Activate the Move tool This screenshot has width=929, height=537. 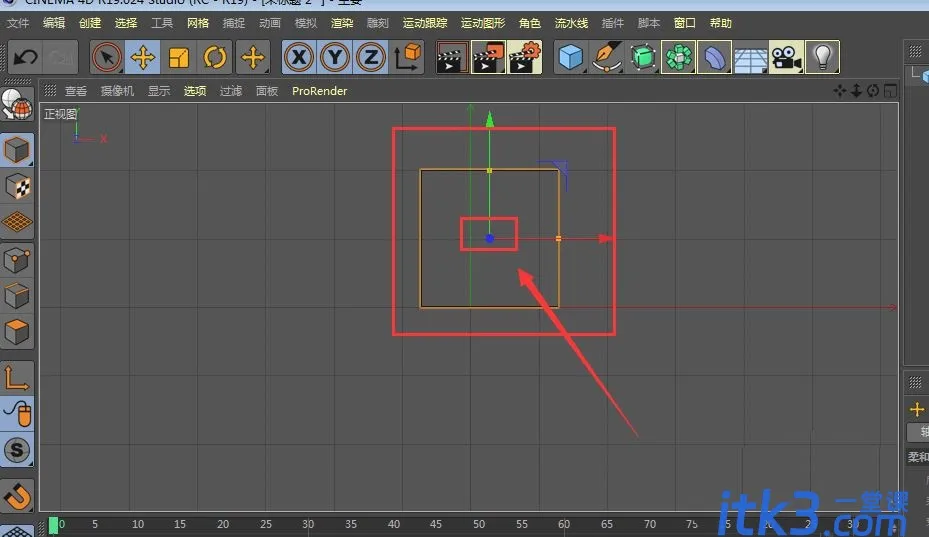[143, 57]
